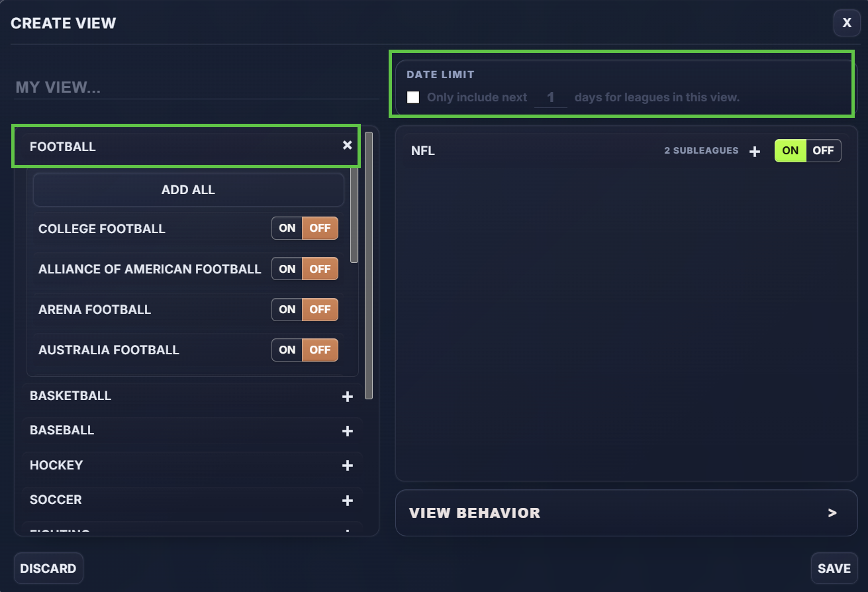Expand Soccer category with its plus icon
Viewport: 868px width, 592px height.
[x=347, y=501]
